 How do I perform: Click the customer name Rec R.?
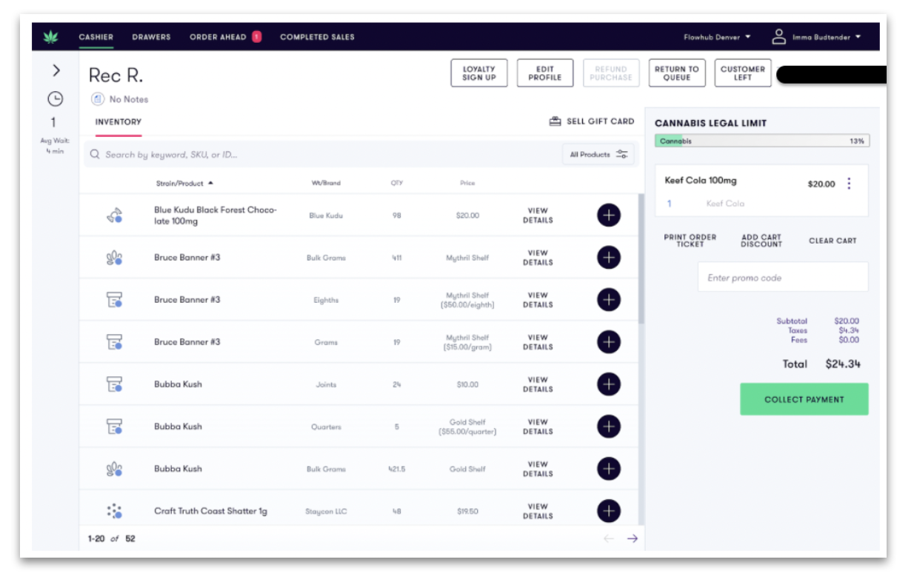(116, 76)
